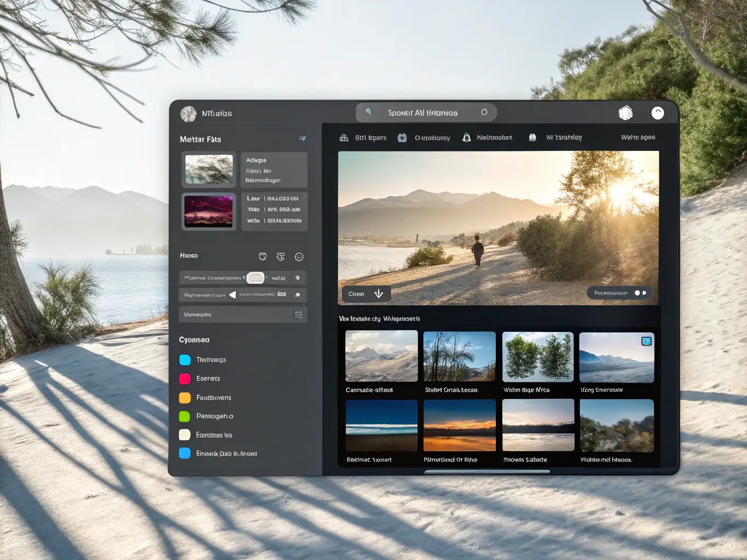The image size is (747, 560).
Task: Select the pink Eserers color swatch
Action: tap(185, 378)
